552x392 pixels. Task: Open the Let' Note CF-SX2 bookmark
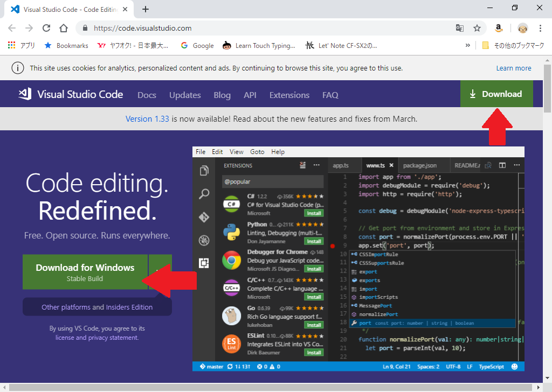click(341, 45)
